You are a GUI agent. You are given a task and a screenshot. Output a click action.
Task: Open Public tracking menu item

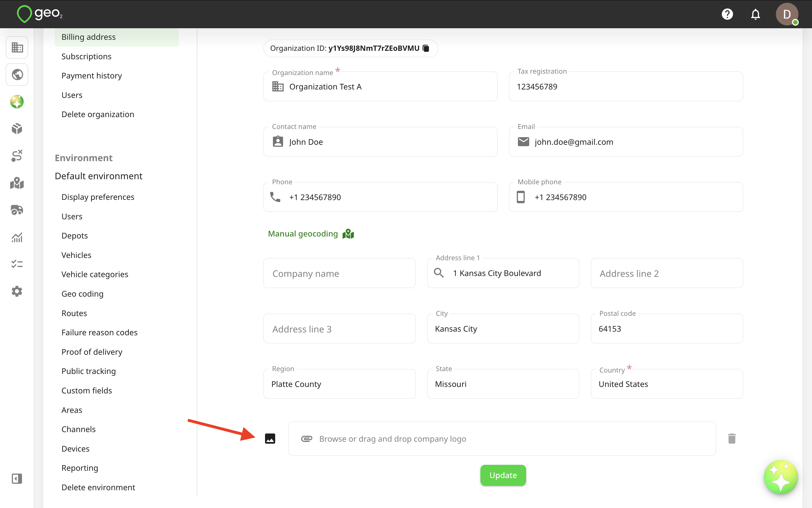[89, 371]
